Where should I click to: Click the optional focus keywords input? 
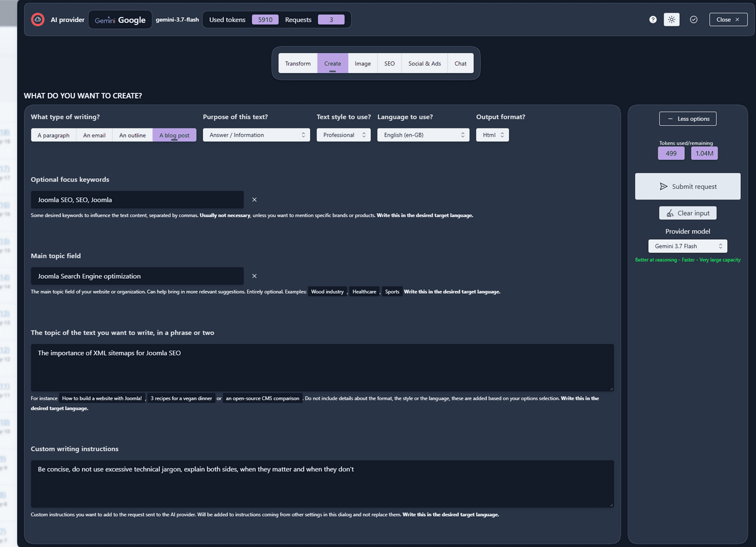[x=137, y=200]
